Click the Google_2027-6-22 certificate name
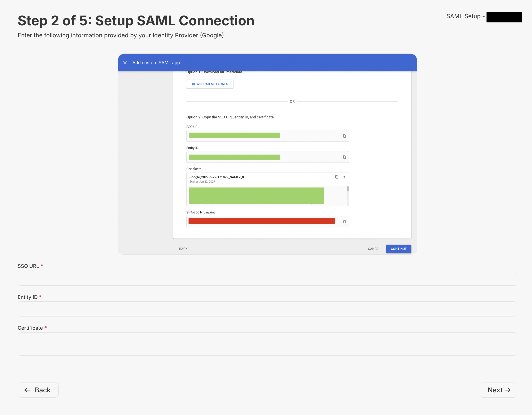 217,177
